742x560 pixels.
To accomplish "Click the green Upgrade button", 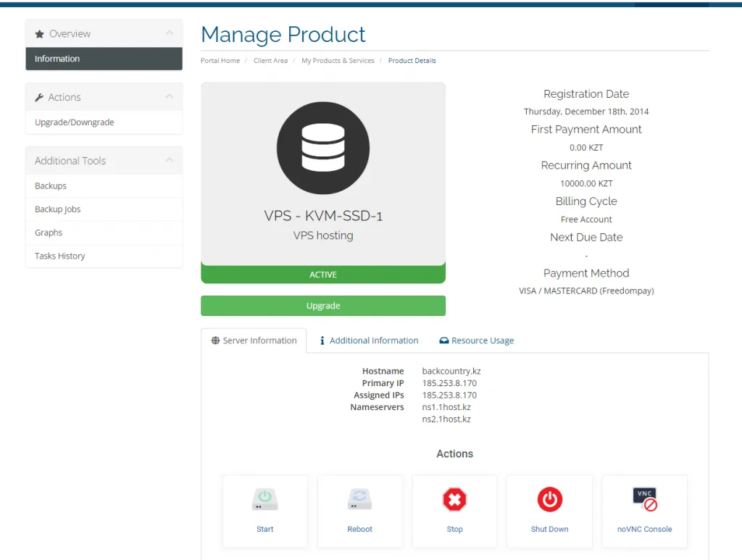I will tap(323, 306).
